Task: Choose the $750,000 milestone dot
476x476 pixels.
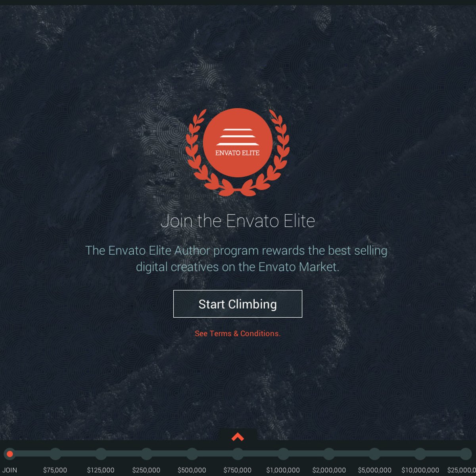Action: tap(238, 454)
